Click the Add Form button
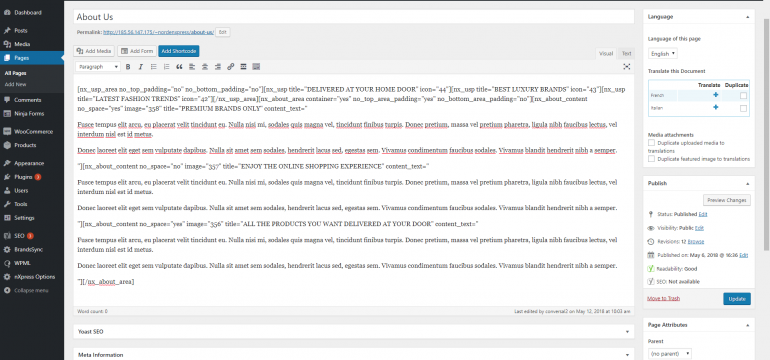 [x=137, y=51]
